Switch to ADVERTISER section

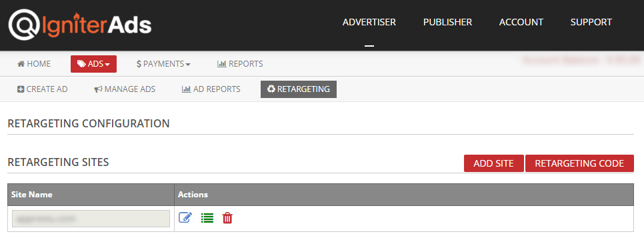[x=369, y=22]
